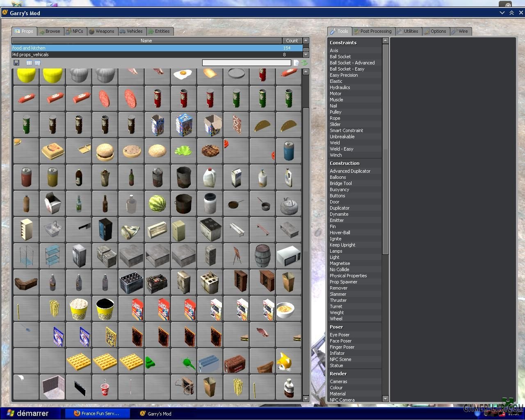Switch to the Entities tab

click(160, 31)
